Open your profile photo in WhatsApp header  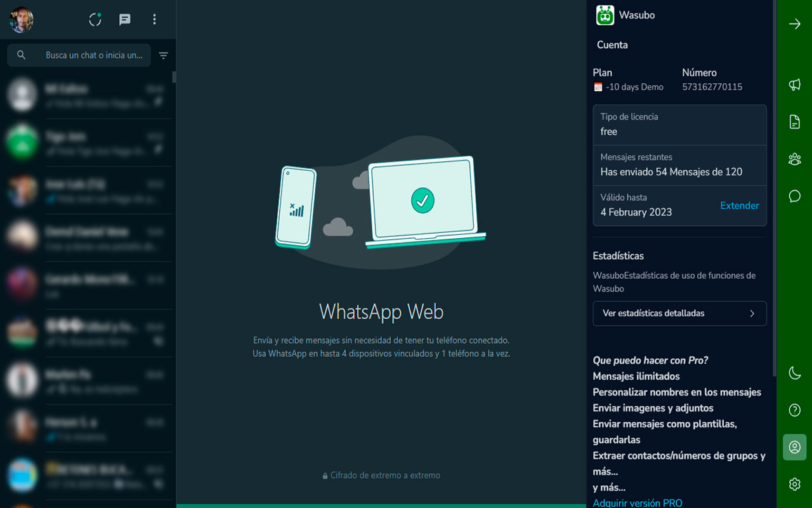22,20
